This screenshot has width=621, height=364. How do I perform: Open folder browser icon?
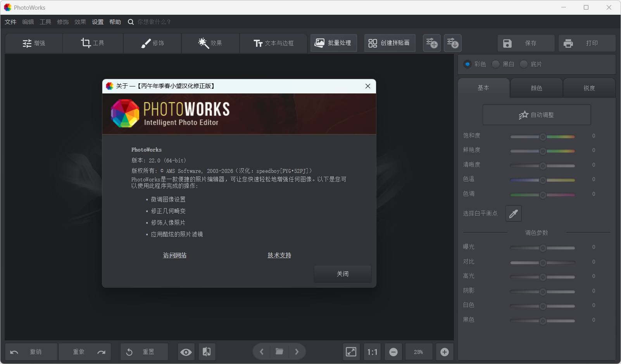pos(279,352)
